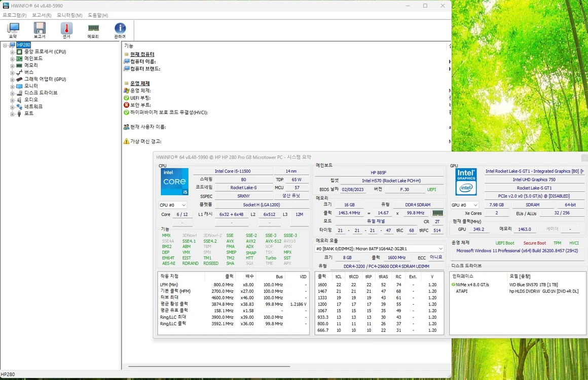Expand the 그래픽 어댑터 (GPU) tree node
588x380 pixels.
[x=12, y=80]
